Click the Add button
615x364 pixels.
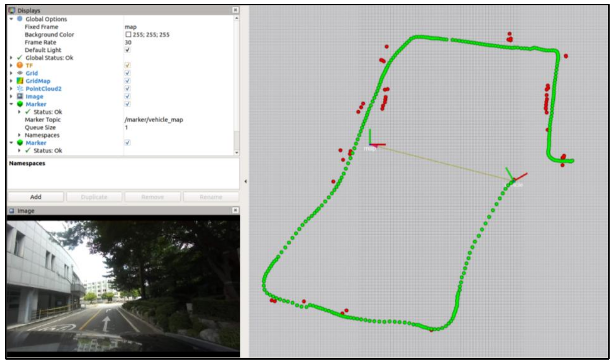[x=36, y=197]
